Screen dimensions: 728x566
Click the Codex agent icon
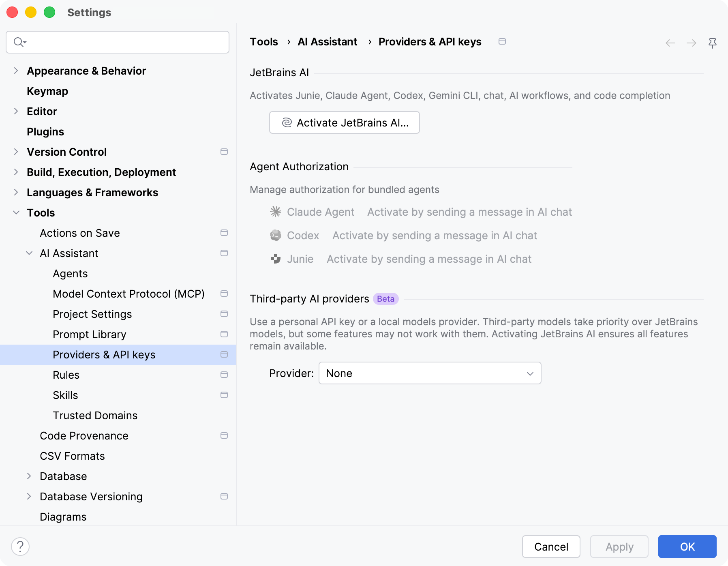coord(276,235)
